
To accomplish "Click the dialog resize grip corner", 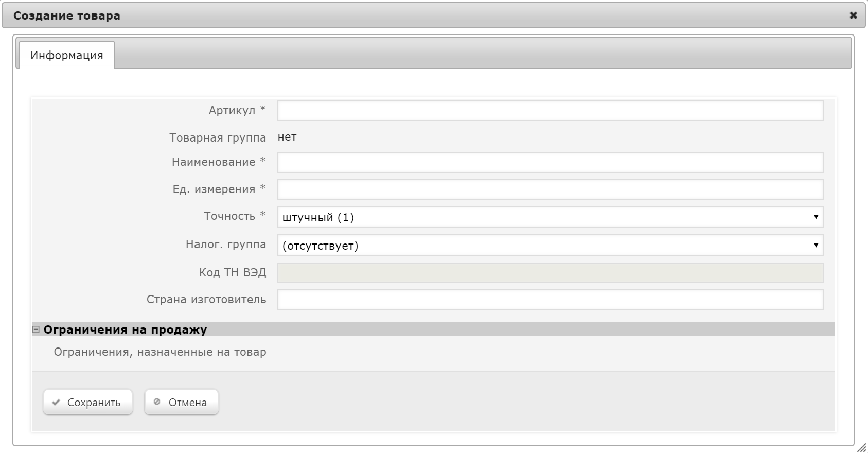I will (862, 447).
